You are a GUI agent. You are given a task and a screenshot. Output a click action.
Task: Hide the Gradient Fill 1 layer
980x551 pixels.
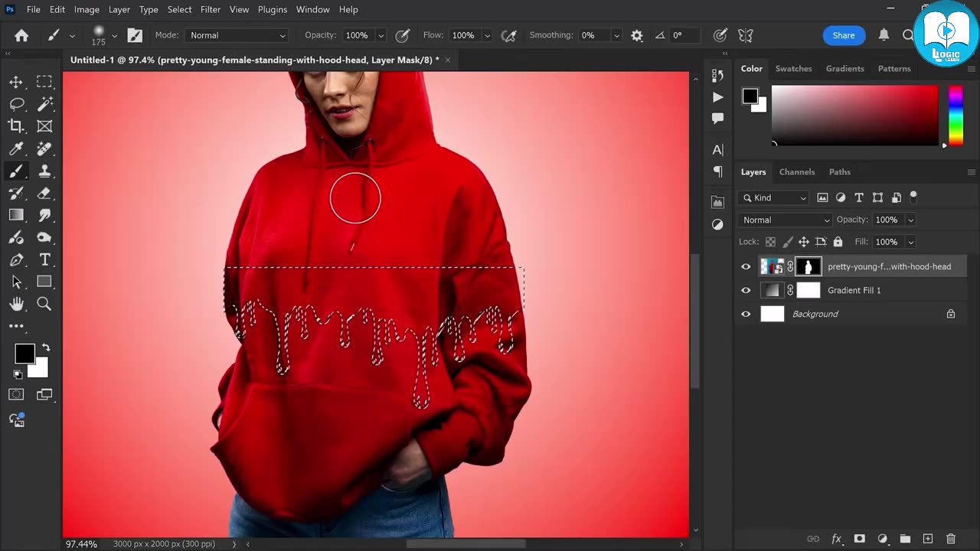746,290
